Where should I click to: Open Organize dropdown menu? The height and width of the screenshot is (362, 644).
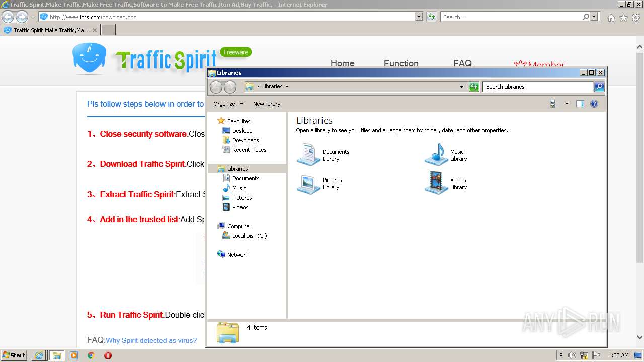pyautogui.click(x=228, y=104)
